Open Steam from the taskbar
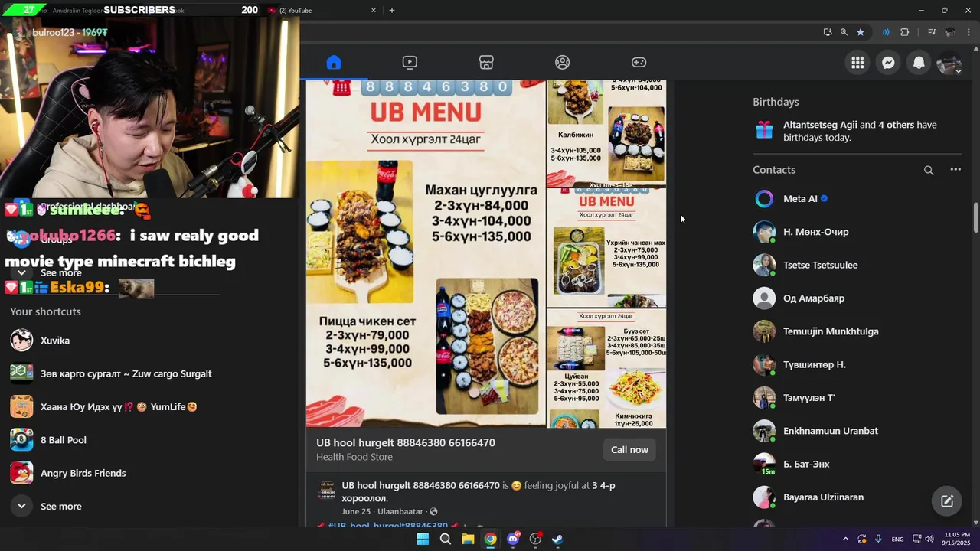This screenshot has width=980, height=551. point(558,539)
